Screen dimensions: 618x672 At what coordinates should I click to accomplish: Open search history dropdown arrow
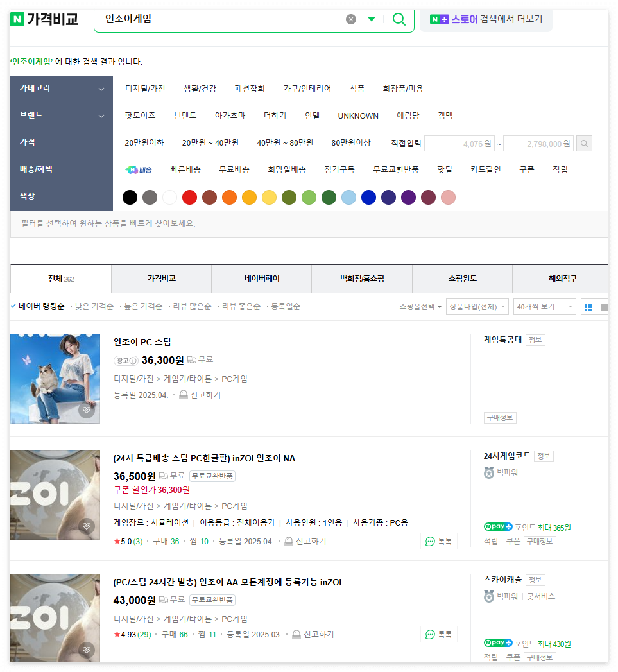tap(372, 19)
